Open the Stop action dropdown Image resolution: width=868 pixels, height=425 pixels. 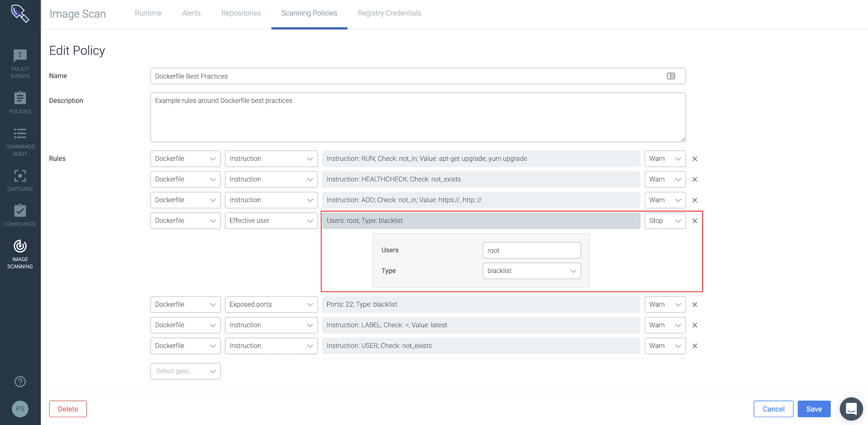tap(665, 220)
